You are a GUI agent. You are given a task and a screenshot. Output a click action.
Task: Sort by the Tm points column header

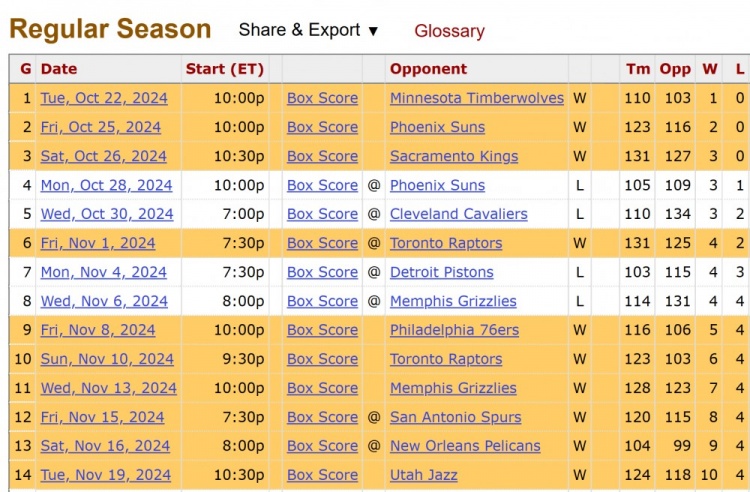pyautogui.click(x=637, y=69)
